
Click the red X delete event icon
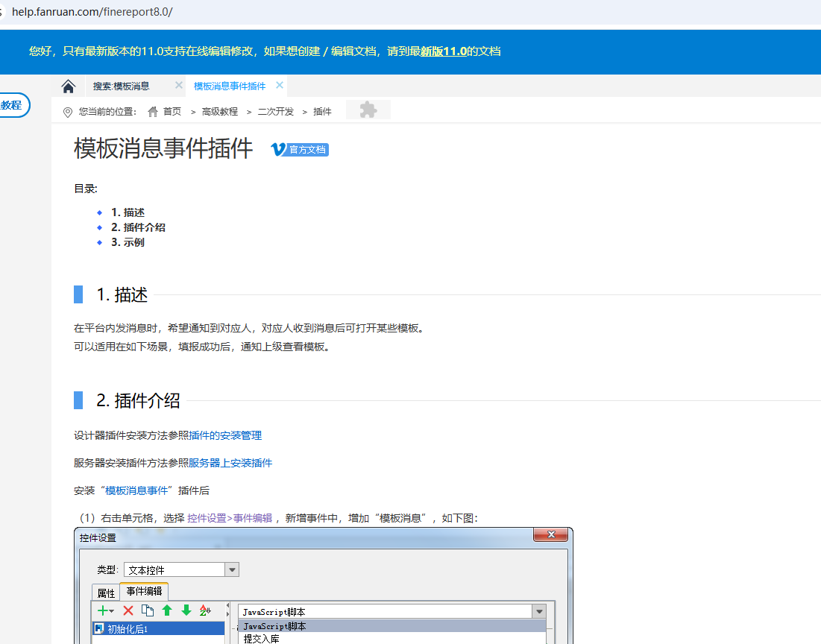pos(128,610)
